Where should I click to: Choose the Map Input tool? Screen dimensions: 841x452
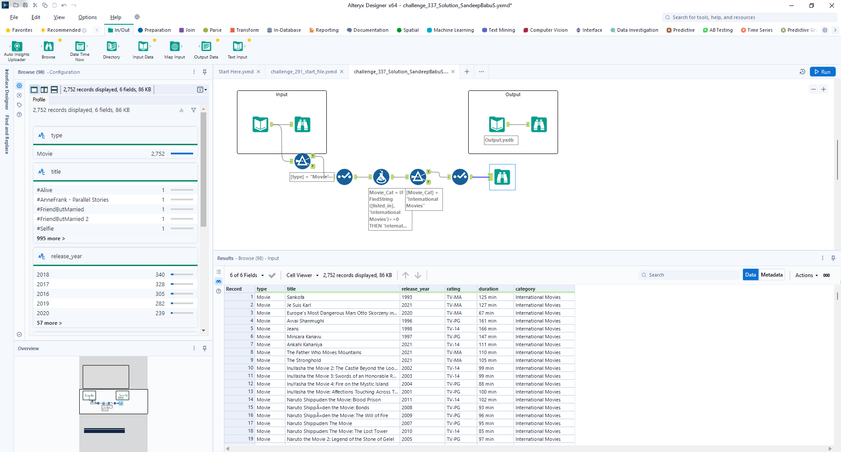tap(174, 47)
